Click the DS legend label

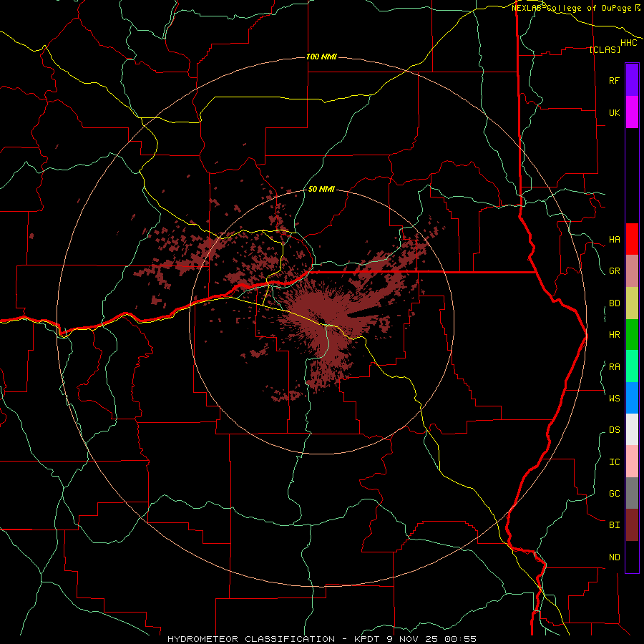tap(614, 430)
